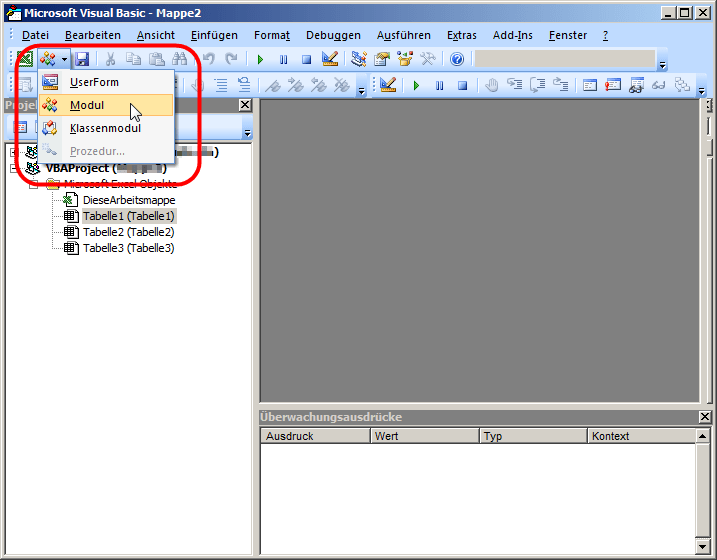Click the Redo arrow icon

(231, 59)
